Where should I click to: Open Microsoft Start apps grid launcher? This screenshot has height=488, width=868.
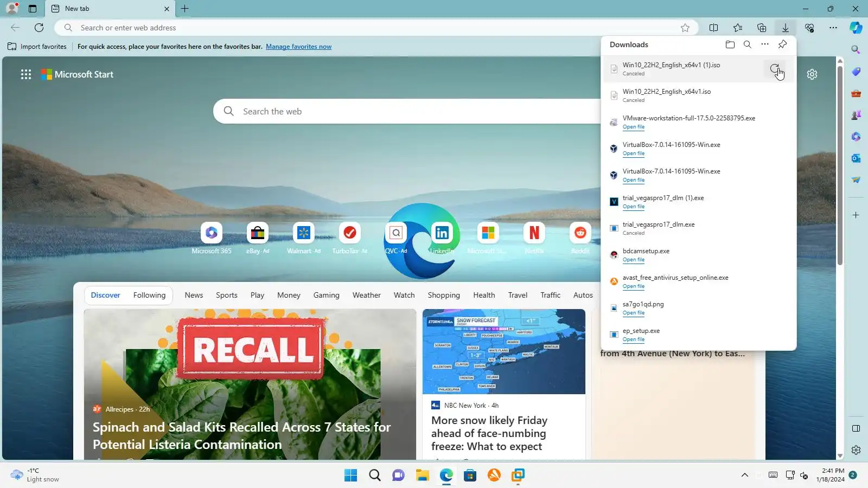26,74
